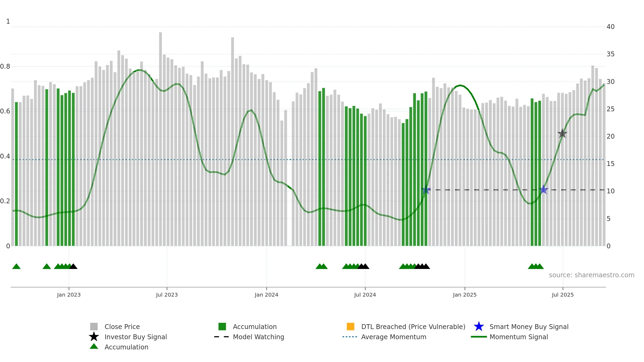
Task: Click the source: sharemaestro.com text
Action: (592, 275)
